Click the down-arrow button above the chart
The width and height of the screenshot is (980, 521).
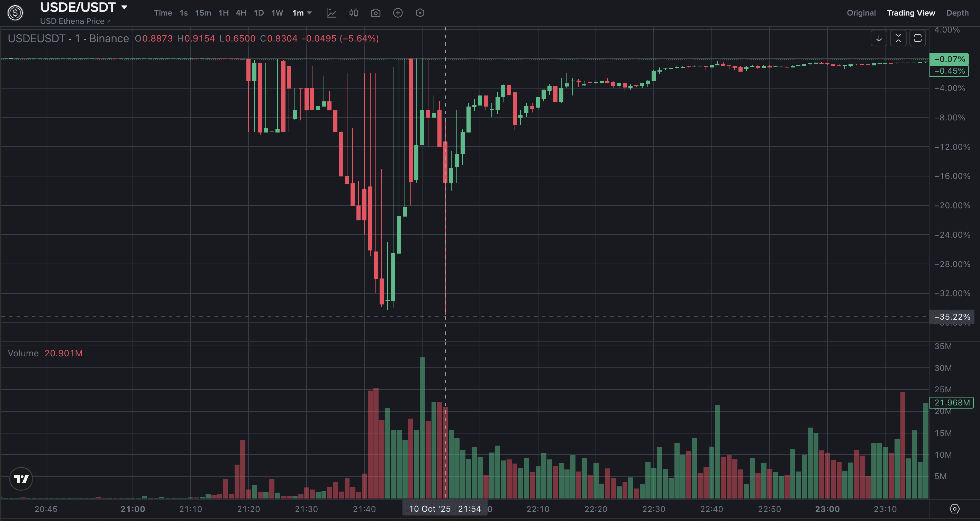(x=879, y=38)
